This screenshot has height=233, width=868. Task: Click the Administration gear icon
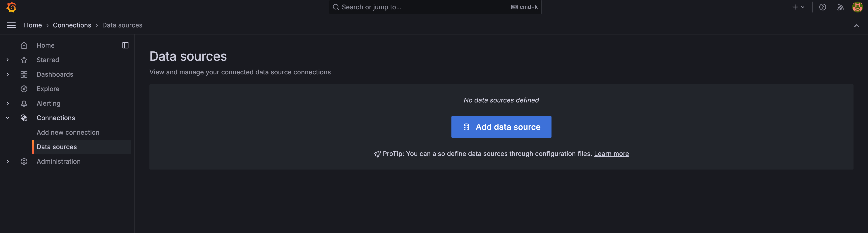(x=24, y=161)
